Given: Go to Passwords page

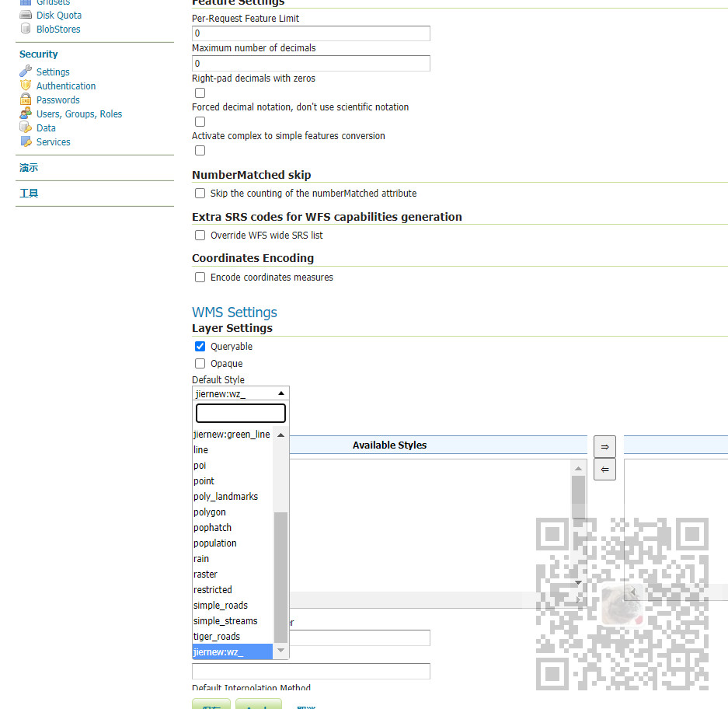Looking at the screenshot, I should tap(58, 100).
